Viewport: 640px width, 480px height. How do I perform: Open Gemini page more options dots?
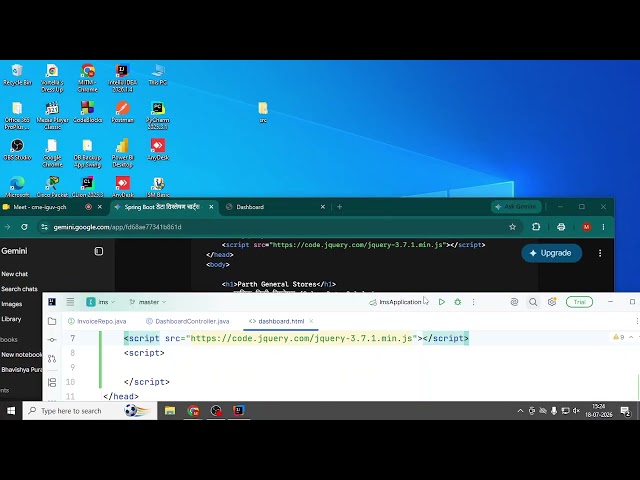click(x=600, y=253)
